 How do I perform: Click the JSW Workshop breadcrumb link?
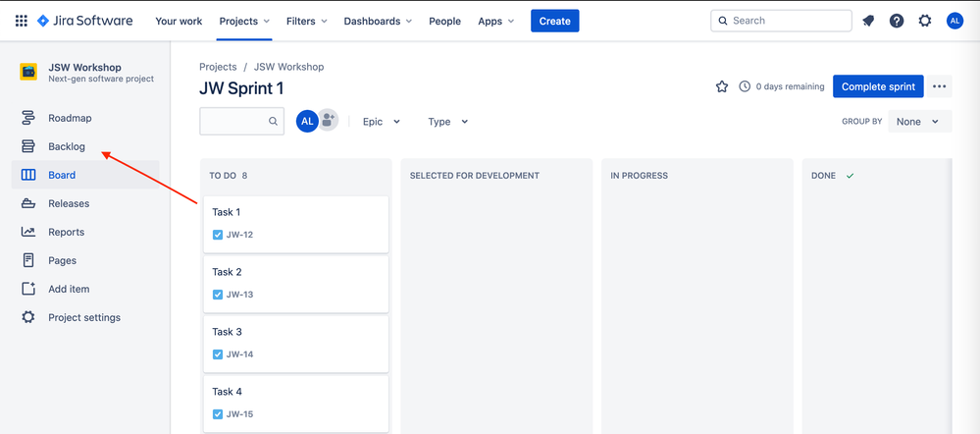point(288,67)
